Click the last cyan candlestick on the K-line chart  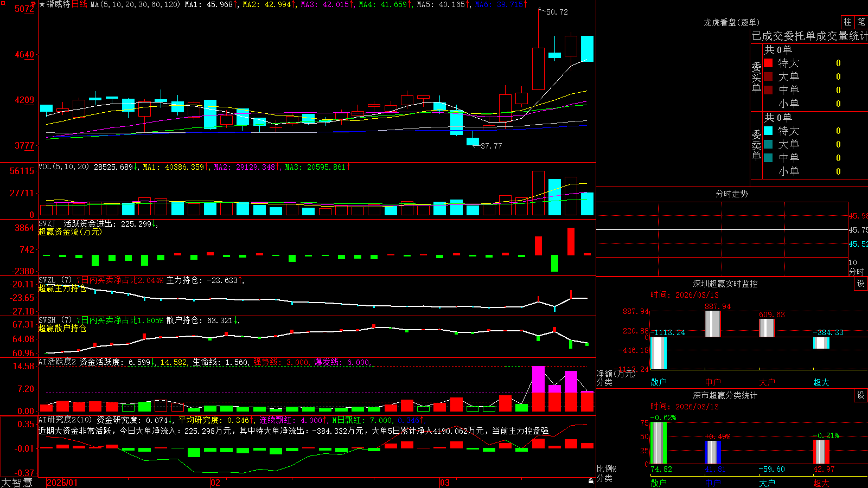click(x=587, y=49)
